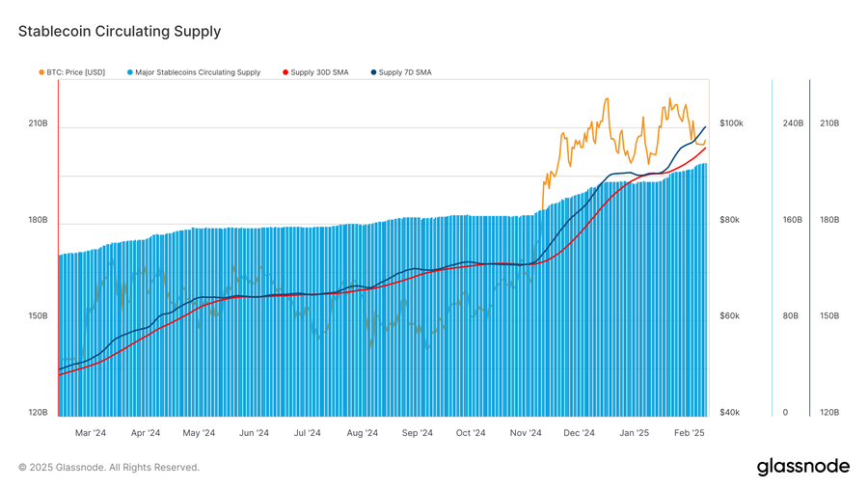868x489 pixels.
Task: Open the glassnode logo
Action: (x=803, y=467)
